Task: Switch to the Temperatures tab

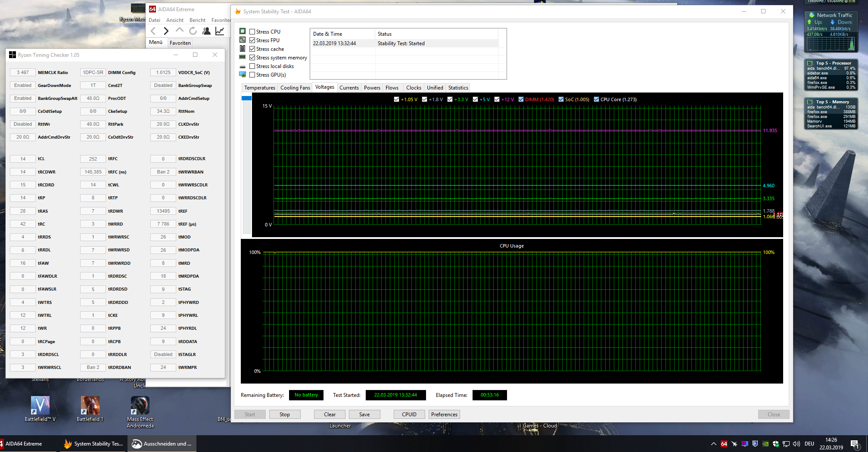Action: point(260,88)
